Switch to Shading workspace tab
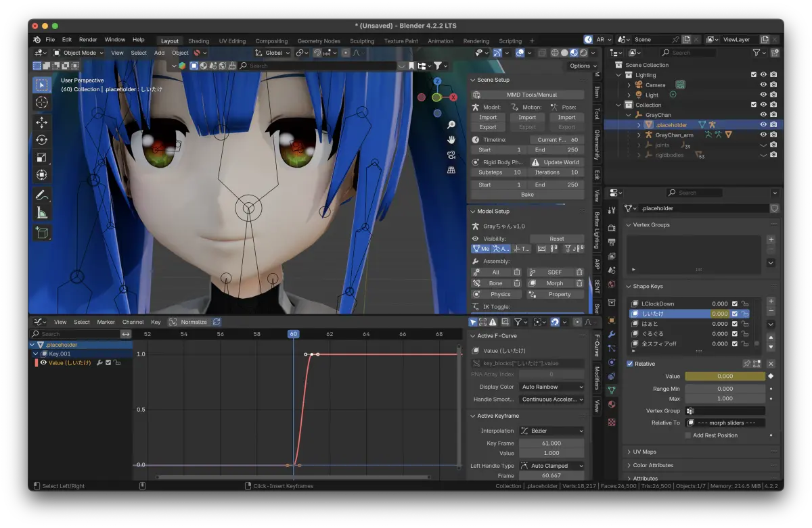The height and width of the screenshot is (528, 812). pyautogui.click(x=198, y=41)
